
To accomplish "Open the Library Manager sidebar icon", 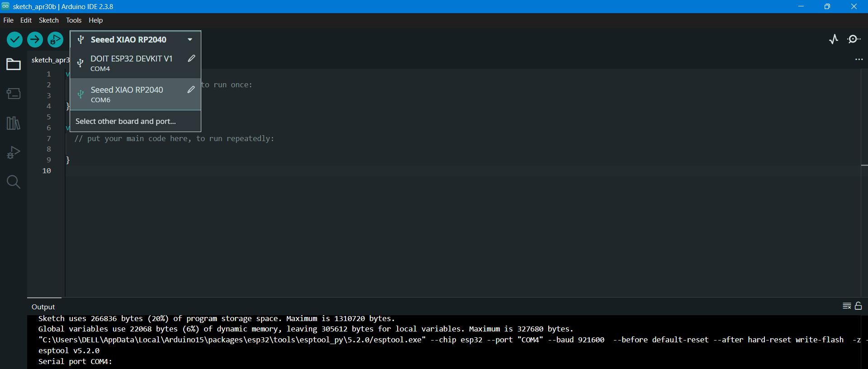I will point(14,123).
